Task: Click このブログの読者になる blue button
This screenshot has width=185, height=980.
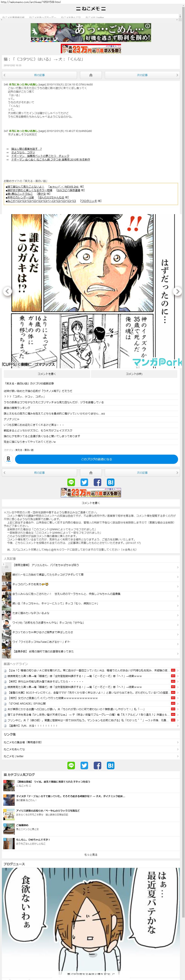Action: coord(96,459)
